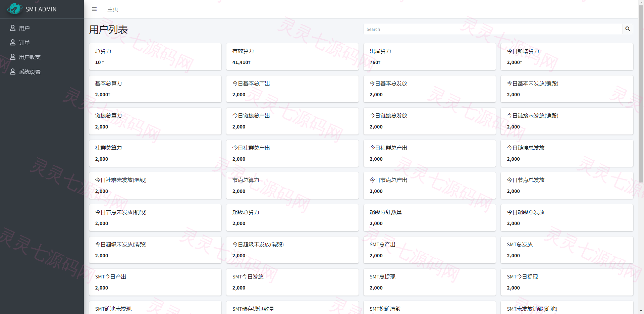The height and width of the screenshot is (314, 644).
Task: Select the SMT今日产出 card title
Action: coord(111,276)
